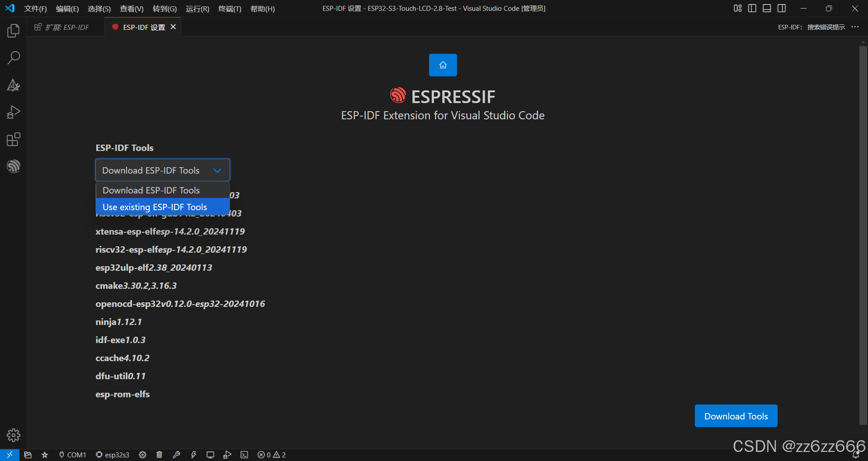Click esp32ulp-elf 2.38_20240113 entry
Viewport: 868px width, 461px height.
(154, 268)
